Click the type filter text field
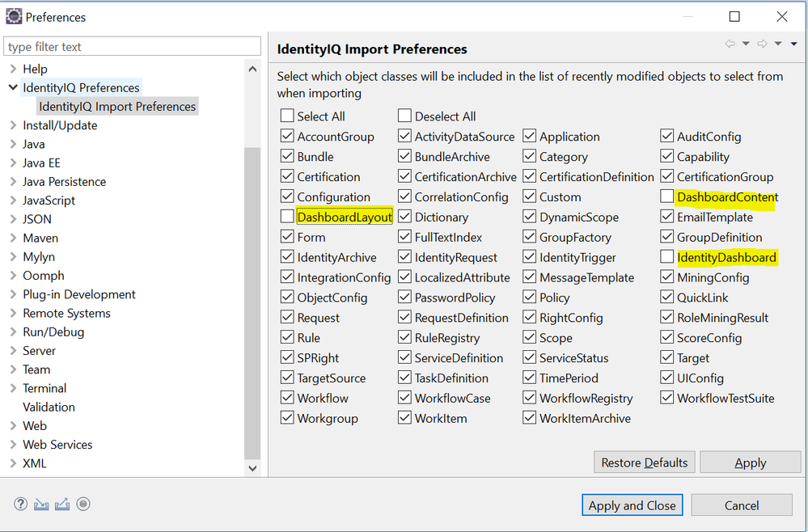 [x=133, y=47]
